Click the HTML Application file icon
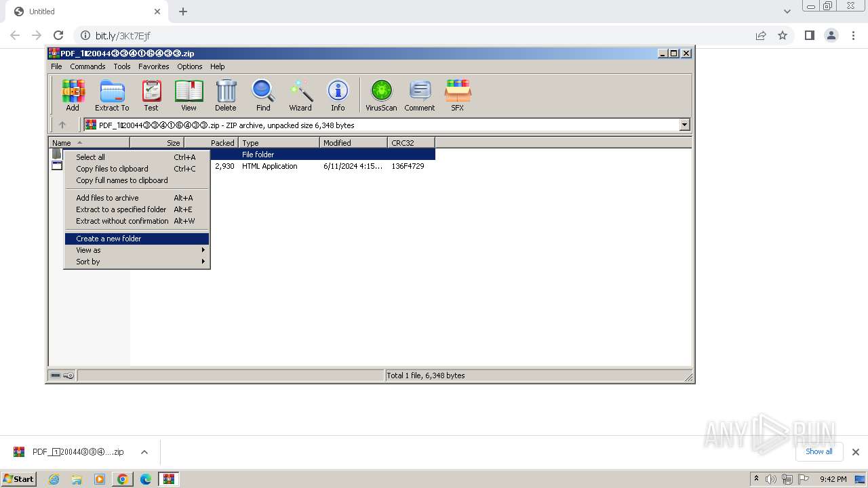The width and height of the screenshot is (868, 488). tap(57, 166)
